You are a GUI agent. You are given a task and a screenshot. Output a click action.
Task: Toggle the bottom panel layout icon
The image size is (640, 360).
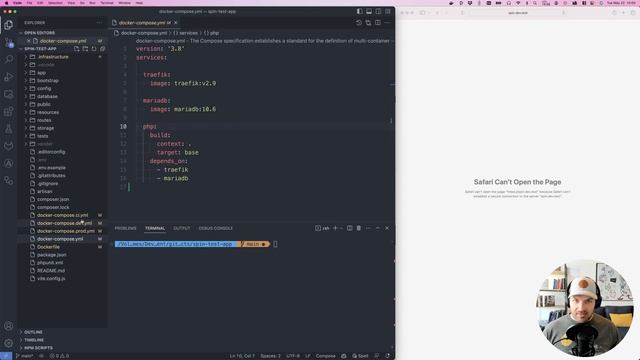(x=369, y=11)
